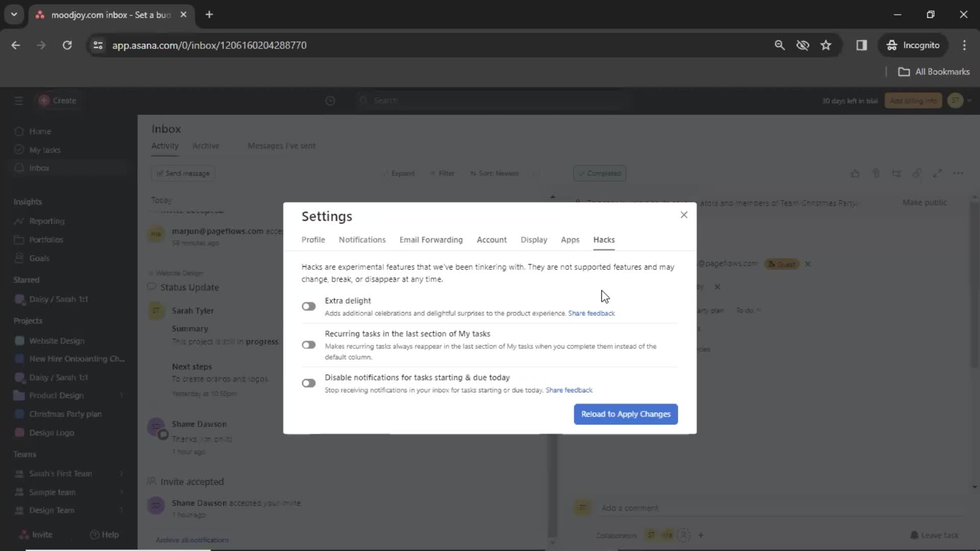The width and height of the screenshot is (980, 551).
Task: Switch to the inbox Archive tab
Action: (206, 146)
